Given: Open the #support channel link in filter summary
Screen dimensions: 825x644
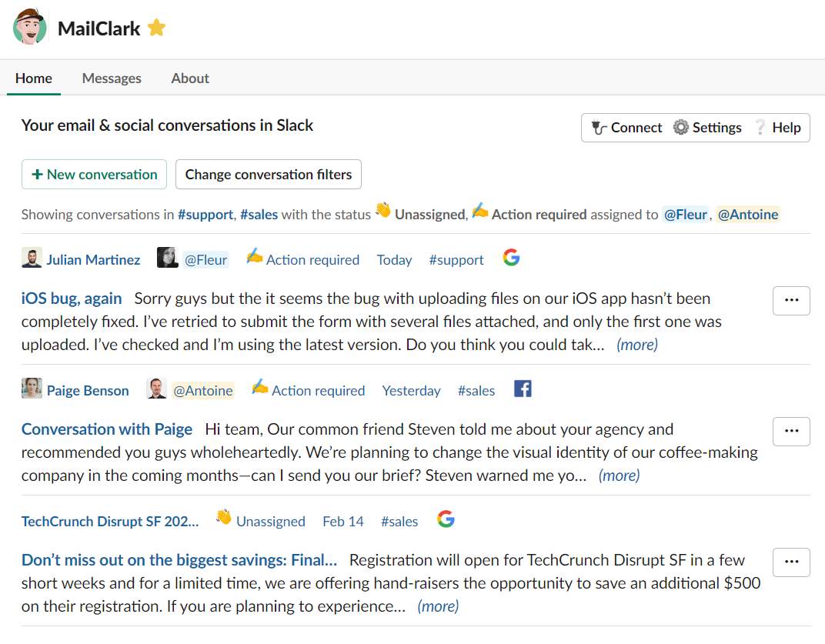Looking at the screenshot, I should 205,215.
